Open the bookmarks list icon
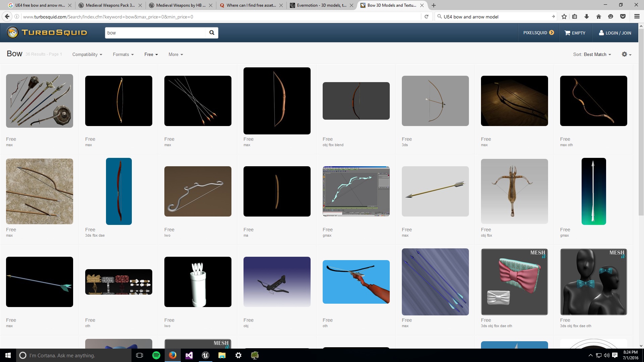 (x=575, y=16)
